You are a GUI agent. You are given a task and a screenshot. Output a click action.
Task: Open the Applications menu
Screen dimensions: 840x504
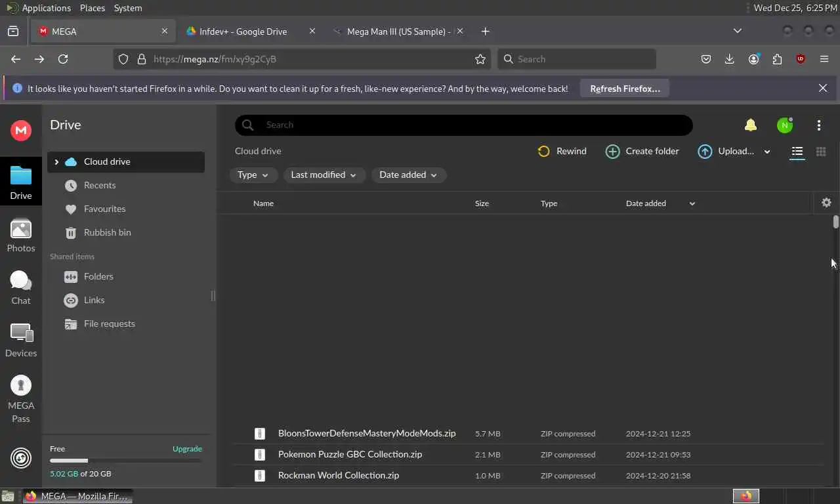(x=39, y=8)
